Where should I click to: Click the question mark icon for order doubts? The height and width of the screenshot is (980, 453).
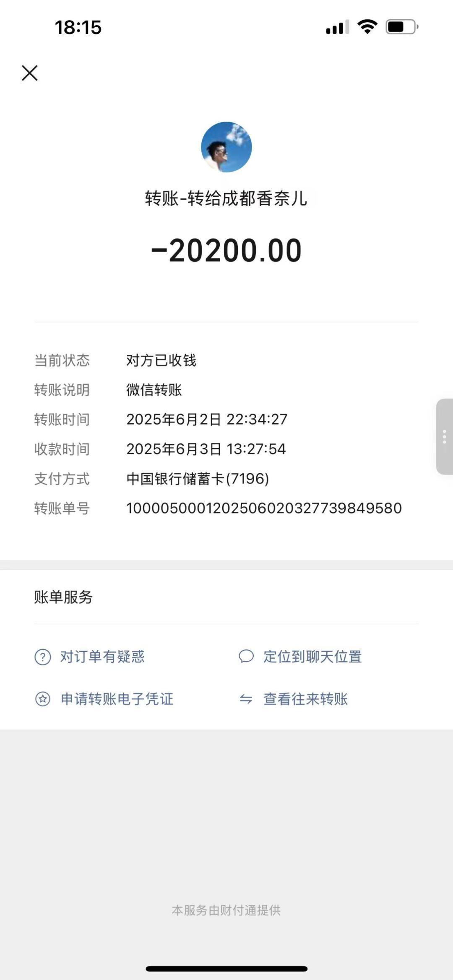tap(43, 657)
